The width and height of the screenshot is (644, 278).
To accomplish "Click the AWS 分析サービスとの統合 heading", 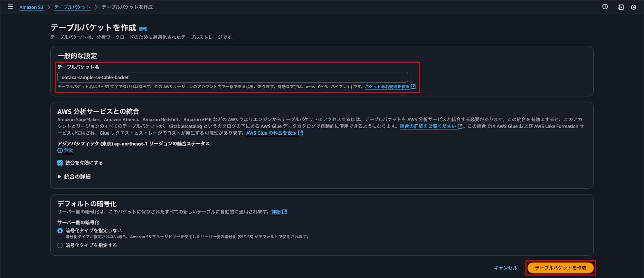I will coord(98,111).
